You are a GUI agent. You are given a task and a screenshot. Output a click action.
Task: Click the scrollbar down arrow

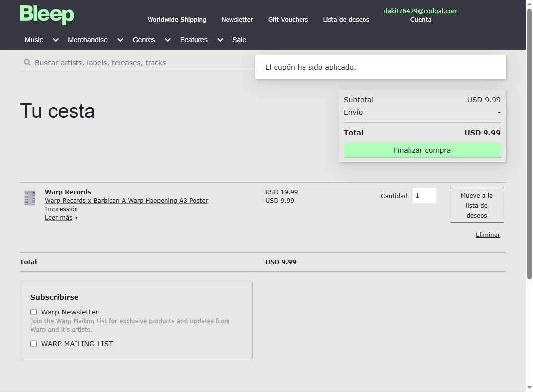click(x=529, y=388)
